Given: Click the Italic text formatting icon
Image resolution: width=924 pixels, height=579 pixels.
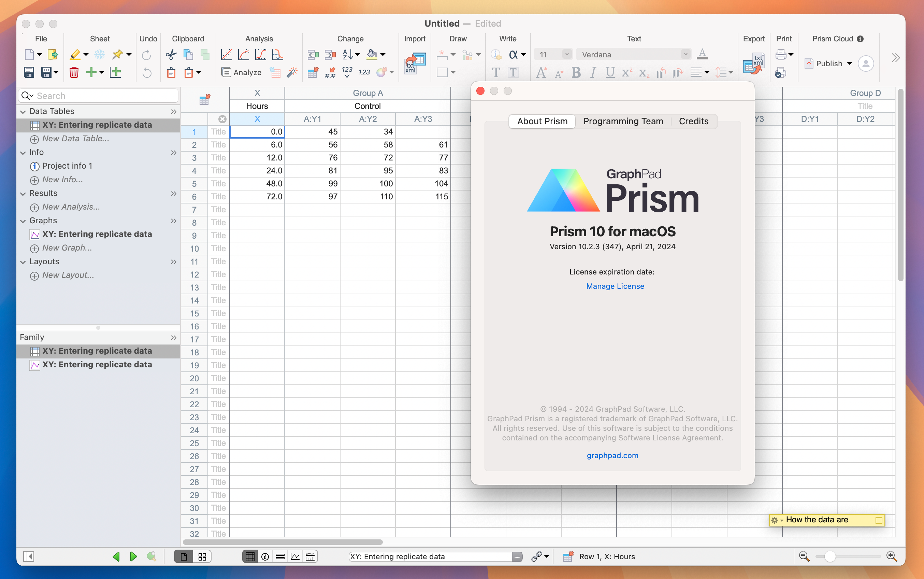Looking at the screenshot, I should (x=593, y=72).
